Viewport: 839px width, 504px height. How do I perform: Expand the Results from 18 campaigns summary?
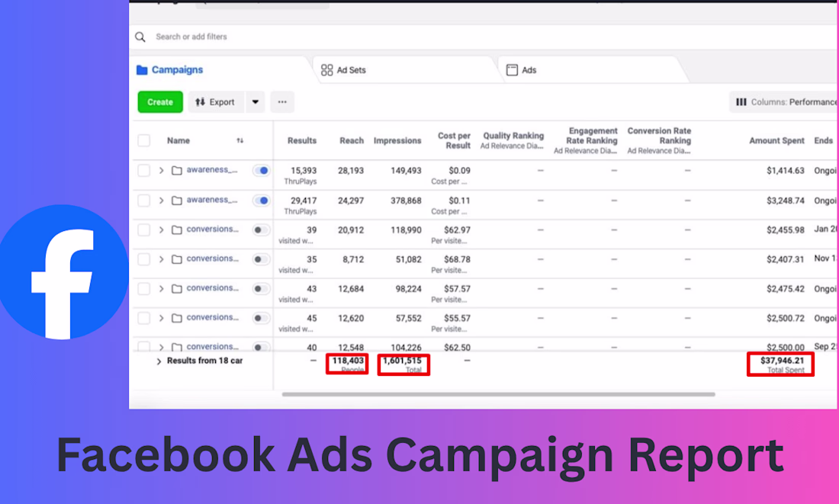click(x=159, y=361)
